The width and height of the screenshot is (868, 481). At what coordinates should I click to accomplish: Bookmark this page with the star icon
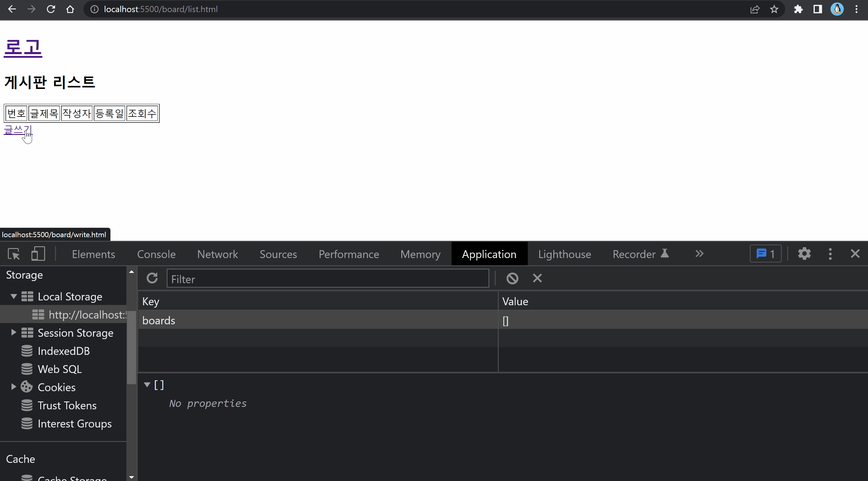[774, 9]
